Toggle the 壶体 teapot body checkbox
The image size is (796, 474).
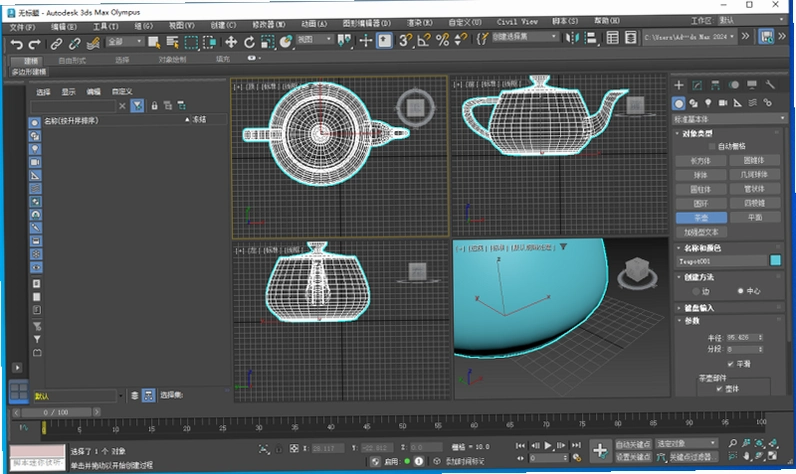pos(719,389)
